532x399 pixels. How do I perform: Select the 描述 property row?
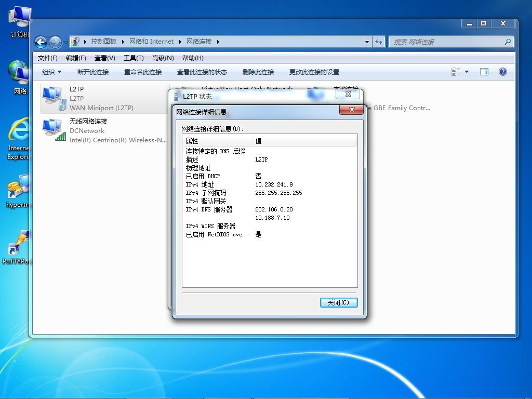[x=270, y=159]
